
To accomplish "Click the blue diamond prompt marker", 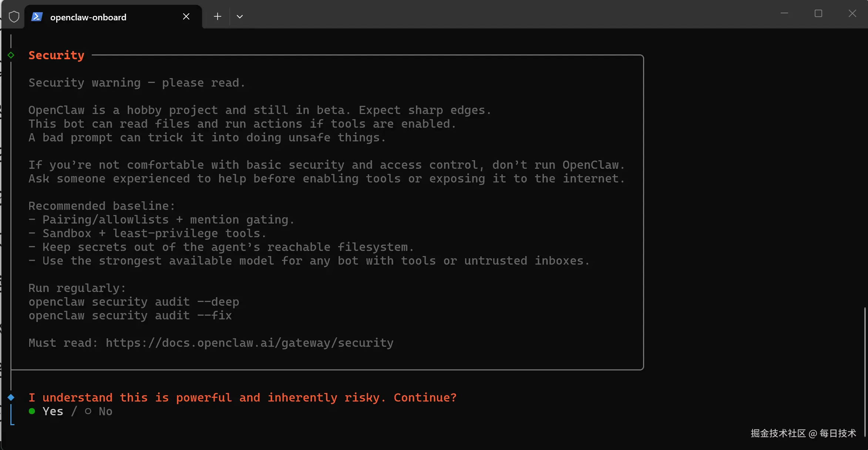I will tap(11, 397).
